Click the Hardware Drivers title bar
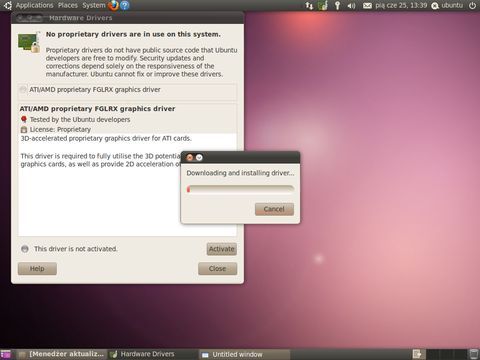This screenshot has height=360, width=480. [127, 18]
